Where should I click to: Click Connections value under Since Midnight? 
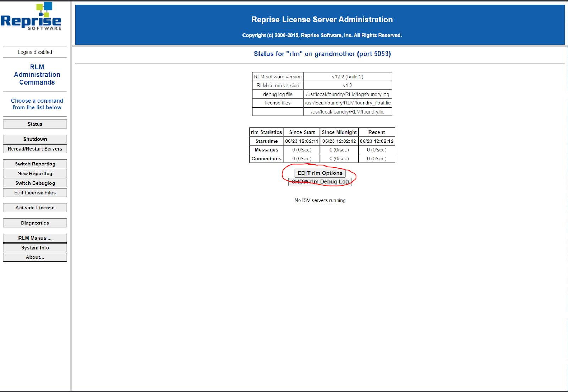[x=339, y=159]
